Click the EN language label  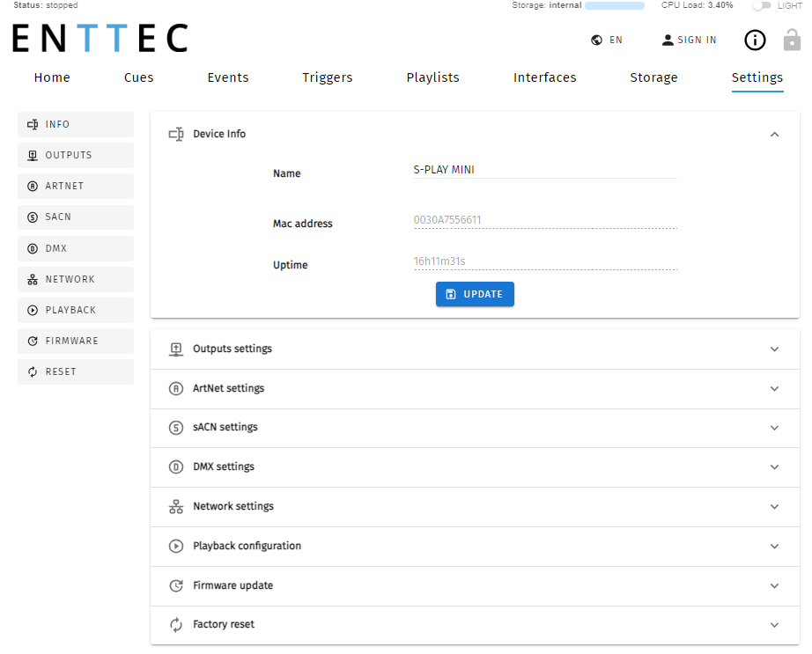click(616, 40)
